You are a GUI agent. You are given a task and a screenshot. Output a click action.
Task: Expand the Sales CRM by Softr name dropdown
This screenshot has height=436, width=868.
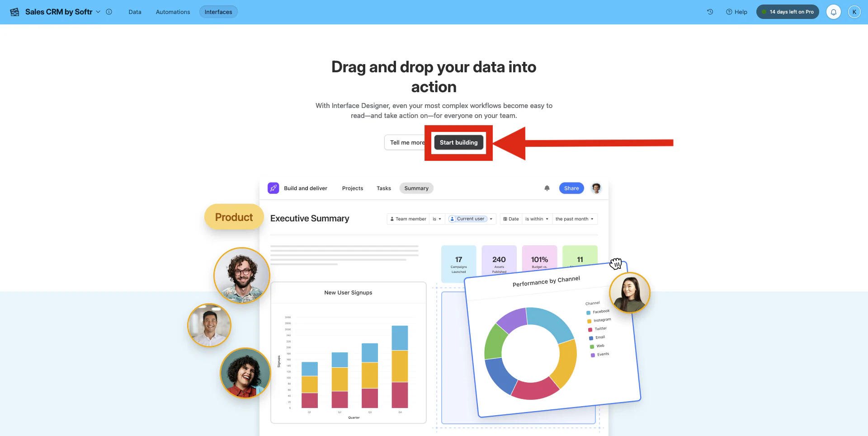pos(98,12)
